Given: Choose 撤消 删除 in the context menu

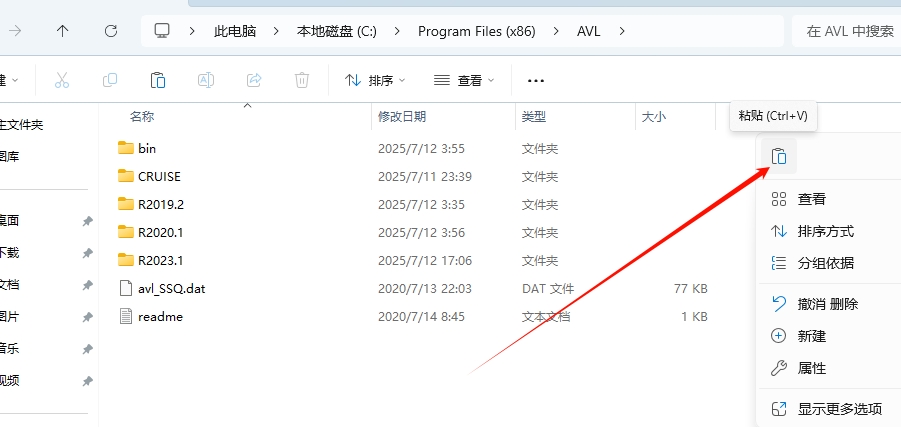Looking at the screenshot, I should [x=830, y=304].
